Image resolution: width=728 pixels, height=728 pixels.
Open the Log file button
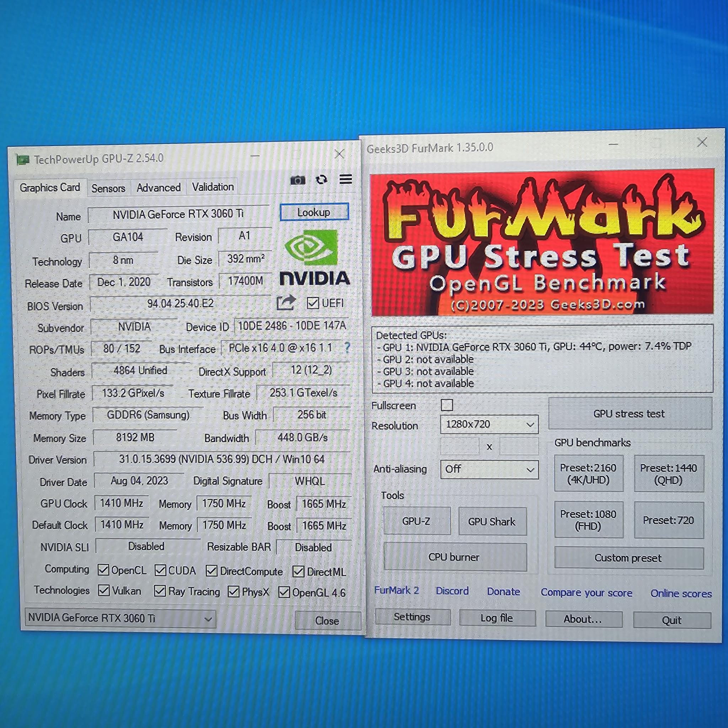pos(497,618)
